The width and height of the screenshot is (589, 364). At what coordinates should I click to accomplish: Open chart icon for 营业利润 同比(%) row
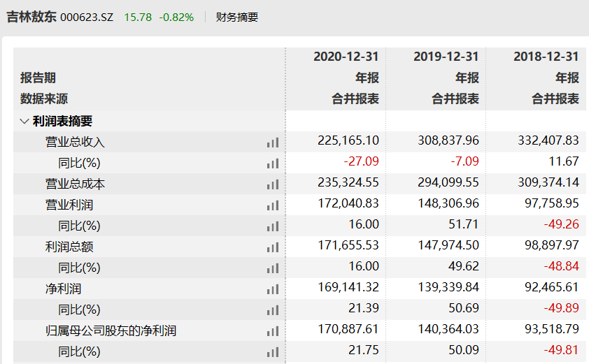(273, 226)
